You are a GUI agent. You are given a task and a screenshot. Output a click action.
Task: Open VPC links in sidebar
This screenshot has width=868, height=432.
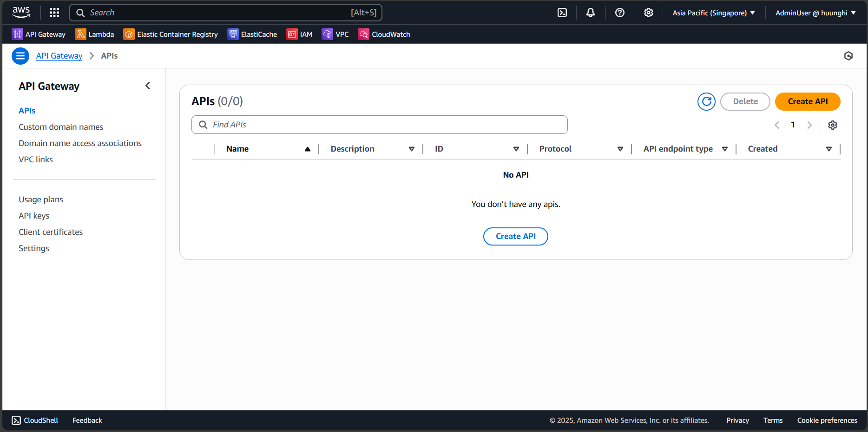tap(36, 160)
